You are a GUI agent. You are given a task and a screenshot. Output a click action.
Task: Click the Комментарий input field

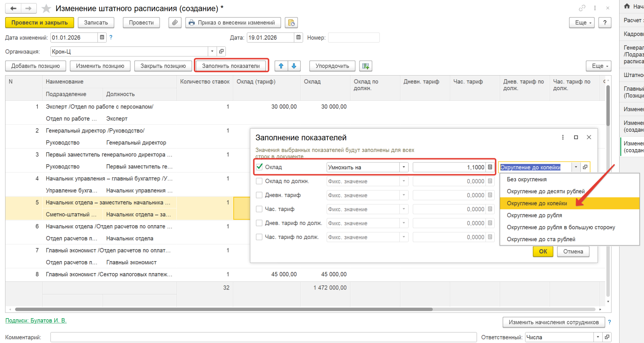pos(263,337)
